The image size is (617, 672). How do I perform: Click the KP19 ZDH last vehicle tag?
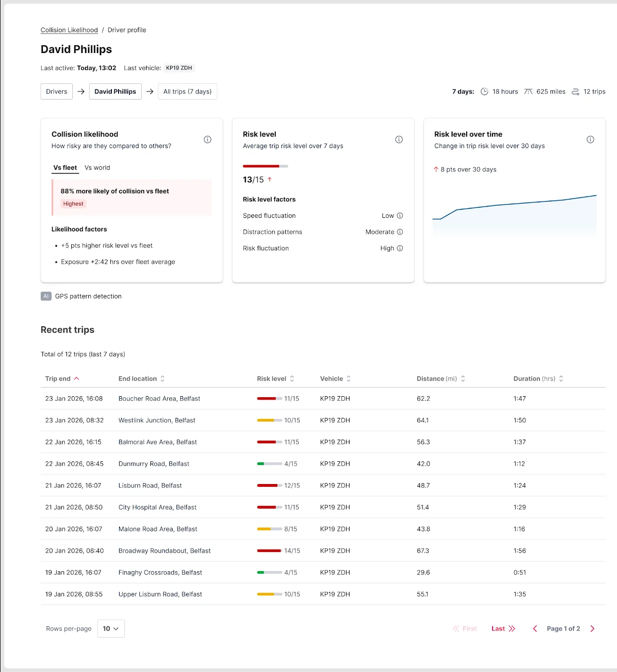click(x=179, y=68)
